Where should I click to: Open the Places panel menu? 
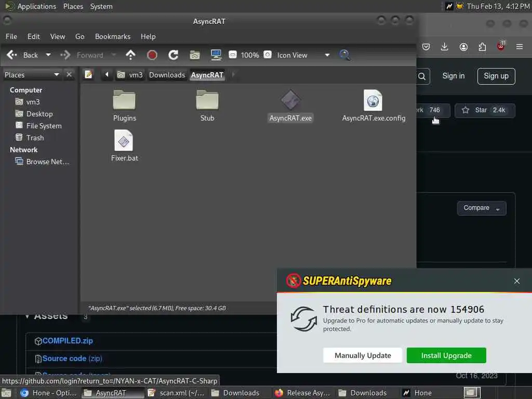coord(73,6)
